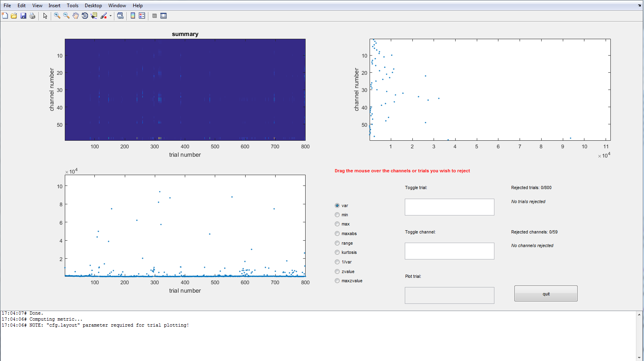Select the Pan hand tool
The image size is (644, 361).
(76, 16)
